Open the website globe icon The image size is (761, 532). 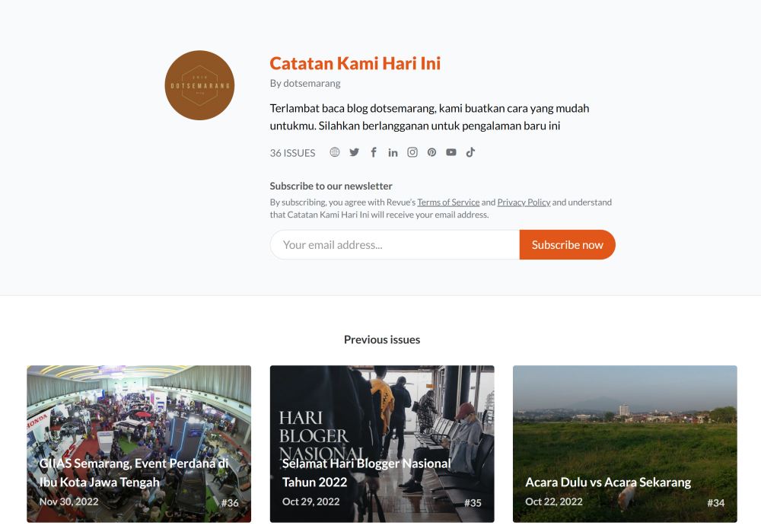click(334, 152)
